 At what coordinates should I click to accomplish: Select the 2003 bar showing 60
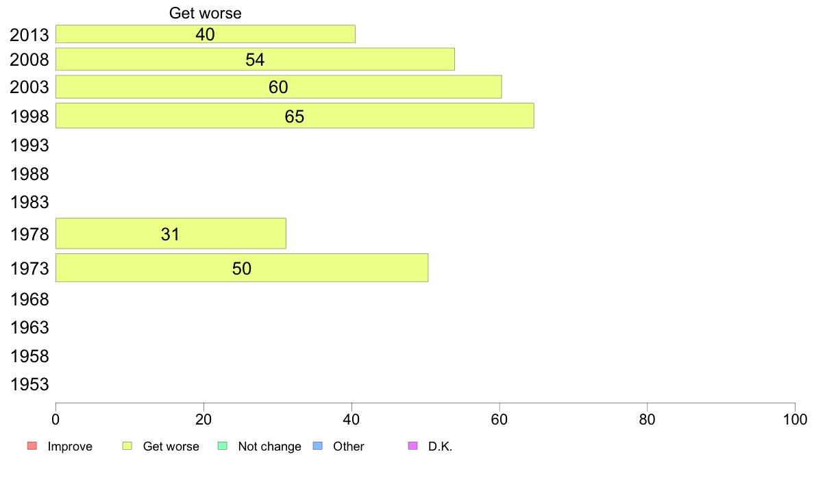click(x=279, y=87)
